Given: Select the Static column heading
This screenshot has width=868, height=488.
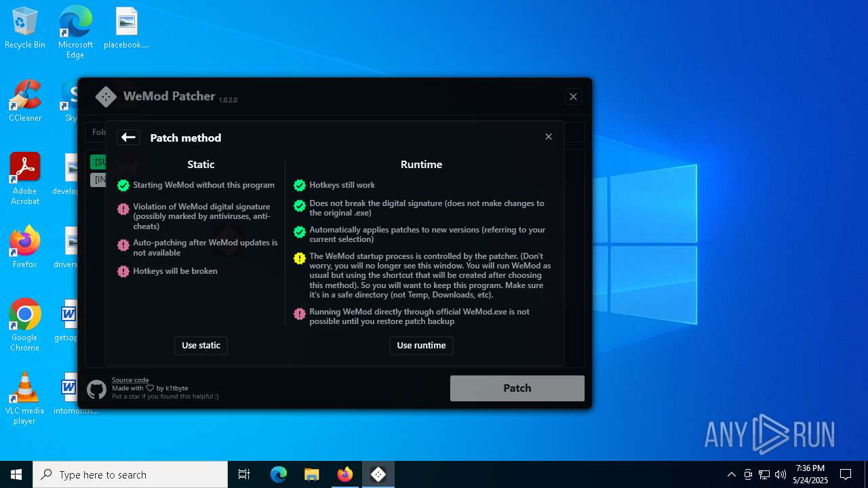Looking at the screenshot, I should coord(201,164).
